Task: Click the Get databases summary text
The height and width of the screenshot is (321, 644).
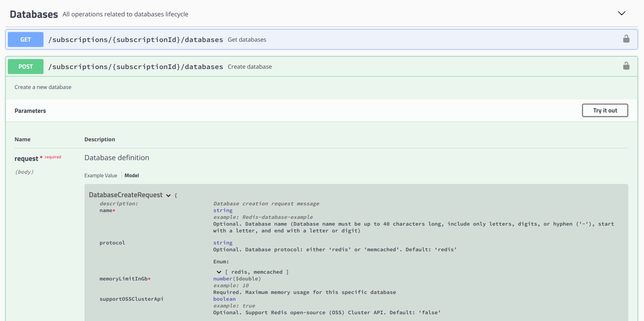Action: pyautogui.click(x=247, y=39)
